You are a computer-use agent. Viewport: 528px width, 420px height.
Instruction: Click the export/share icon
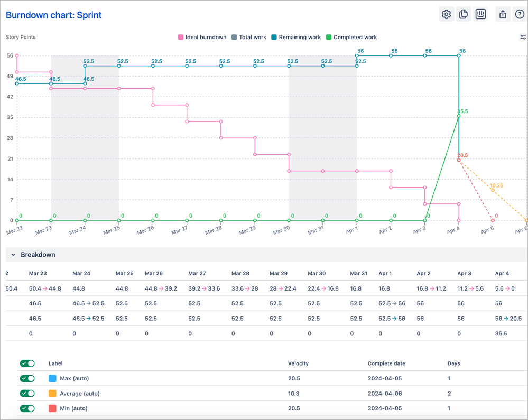click(502, 14)
